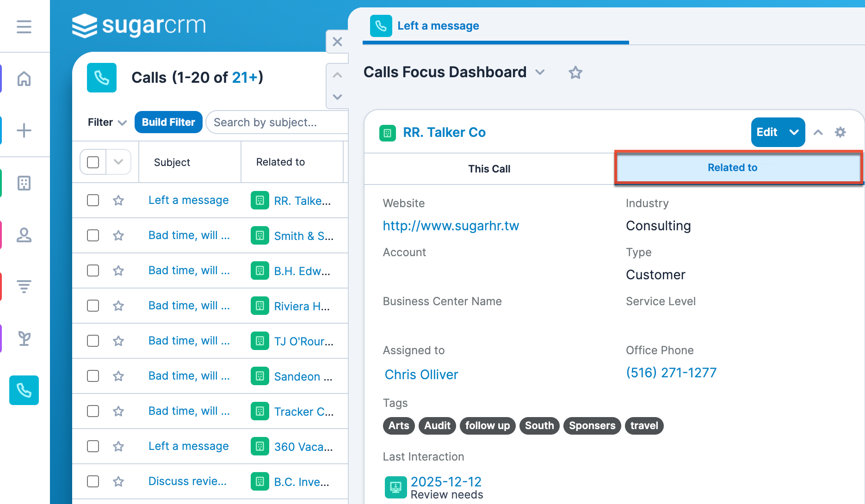The height and width of the screenshot is (504, 865).
Task: Go to Home in sidebar
Action: (24, 79)
